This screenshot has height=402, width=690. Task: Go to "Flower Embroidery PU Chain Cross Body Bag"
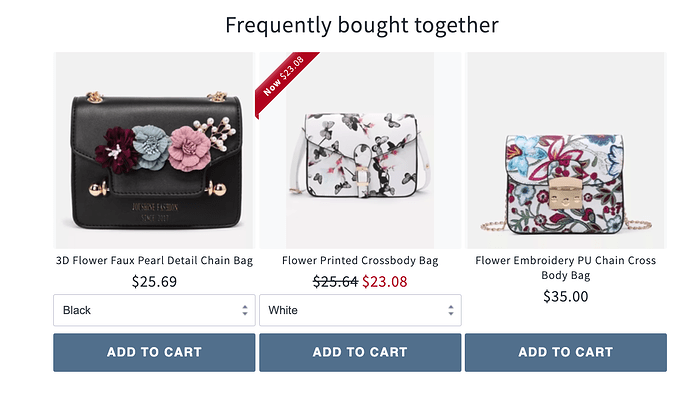[x=565, y=267]
